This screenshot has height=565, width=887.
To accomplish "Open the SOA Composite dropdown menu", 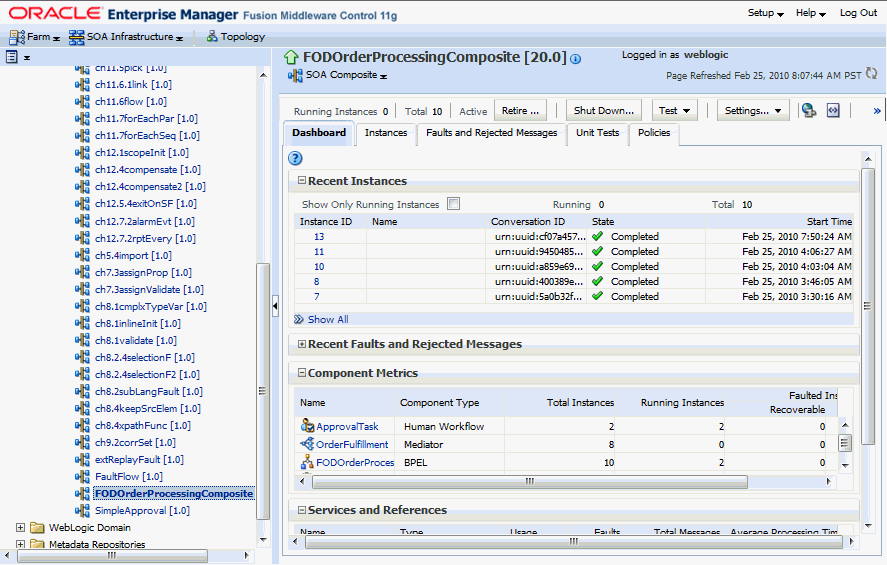I will click(x=346, y=75).
